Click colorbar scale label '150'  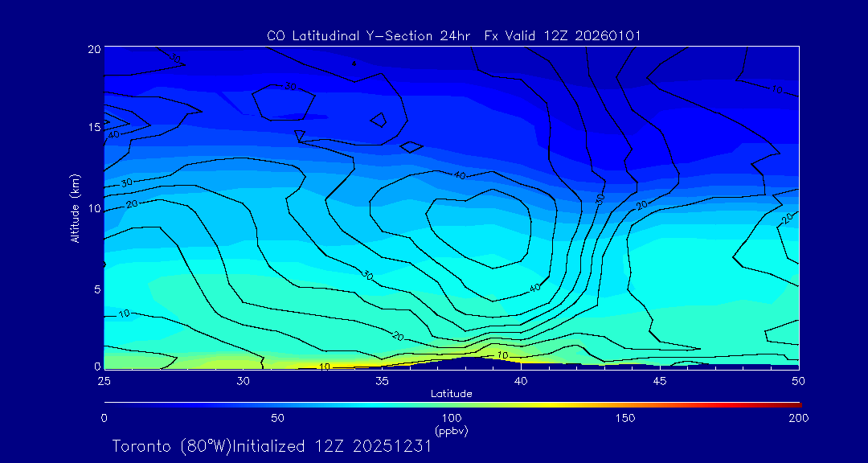625,418
